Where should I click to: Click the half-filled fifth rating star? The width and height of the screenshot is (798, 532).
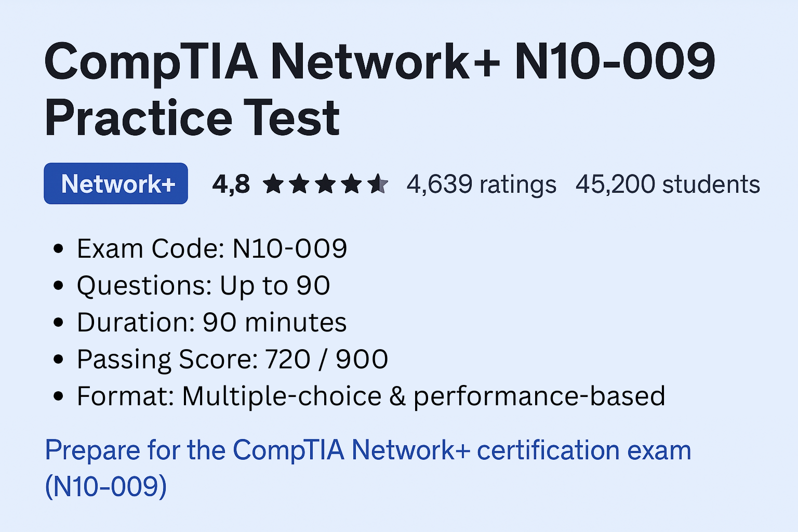point(378,184)
